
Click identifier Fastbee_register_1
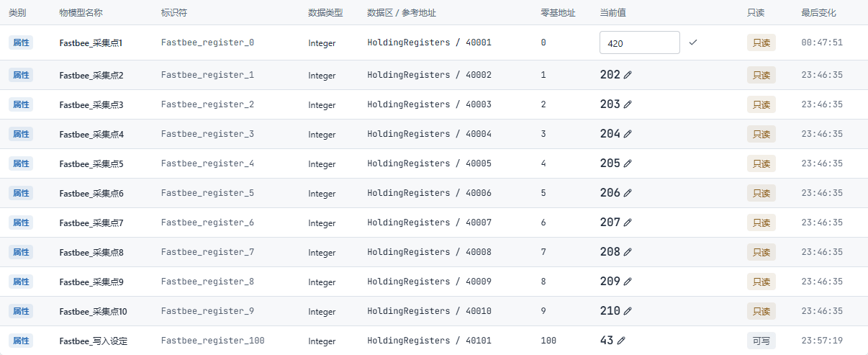pos(207,75)
